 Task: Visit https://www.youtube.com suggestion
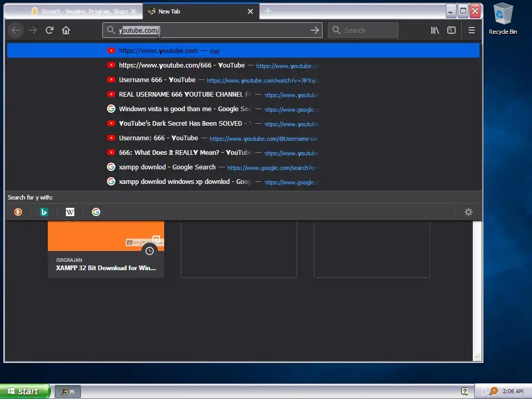click(243, 50)
